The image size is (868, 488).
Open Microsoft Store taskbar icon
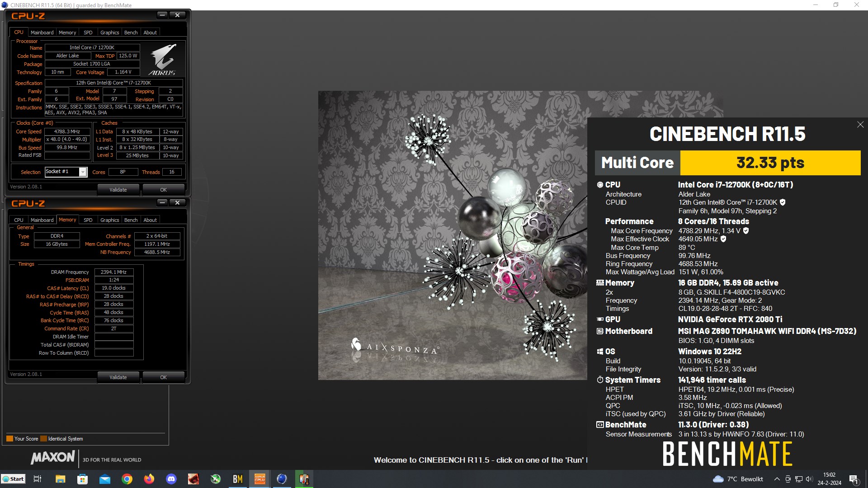(x=82, y=479)
